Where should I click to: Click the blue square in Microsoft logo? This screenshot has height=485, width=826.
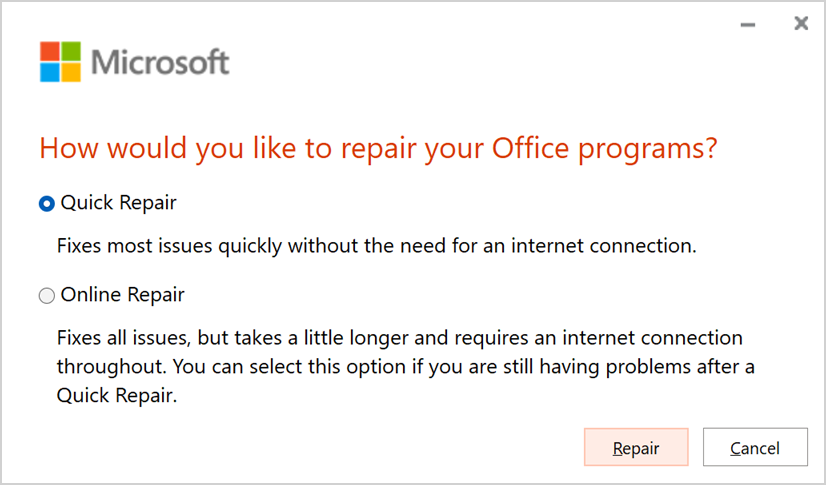pos(49,72)
